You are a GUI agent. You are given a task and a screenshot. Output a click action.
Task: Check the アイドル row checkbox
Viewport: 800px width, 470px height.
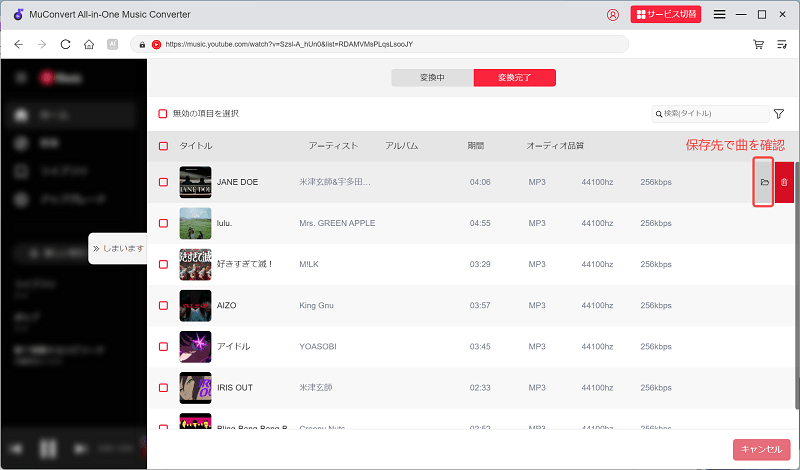tap(163, 347)
